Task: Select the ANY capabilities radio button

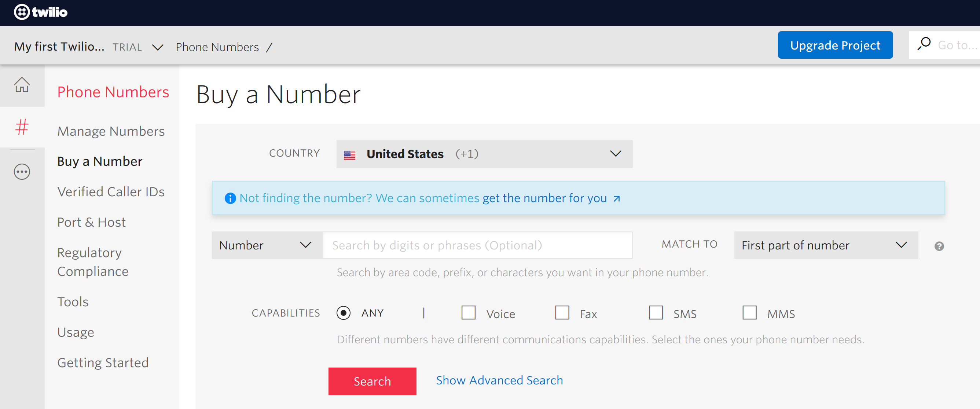Action: [343, 313]
